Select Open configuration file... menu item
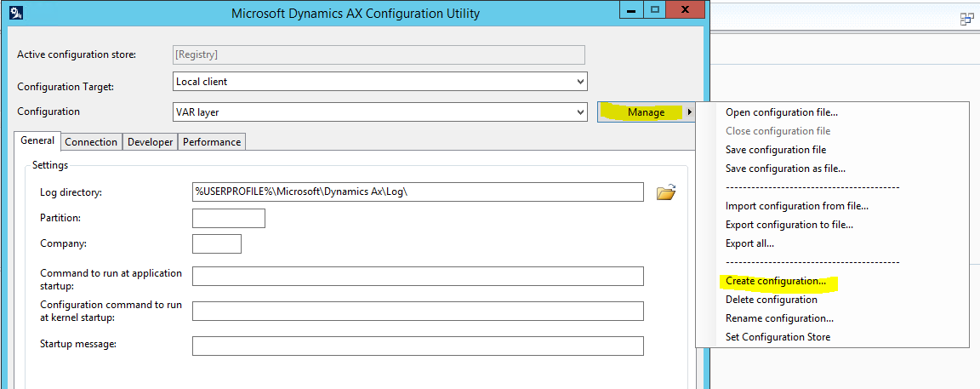Viewport: 980px width, 389px height. (781, 112)
